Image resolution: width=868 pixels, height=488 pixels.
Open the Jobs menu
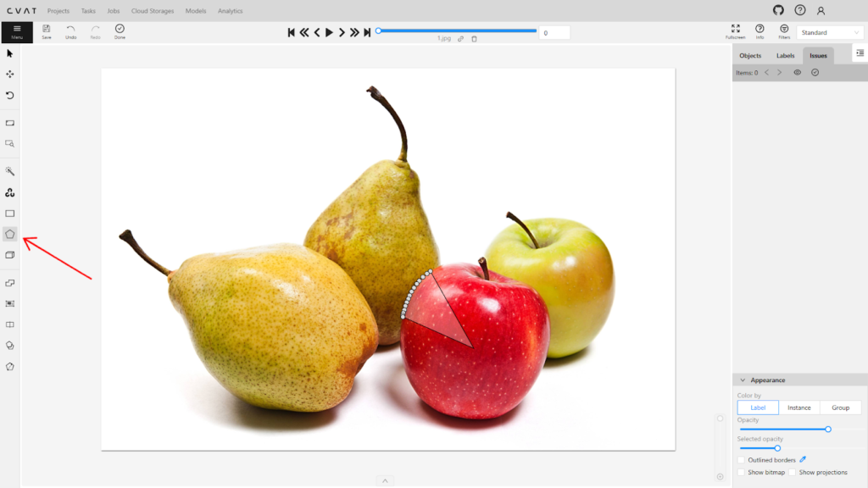coord(114,10)
